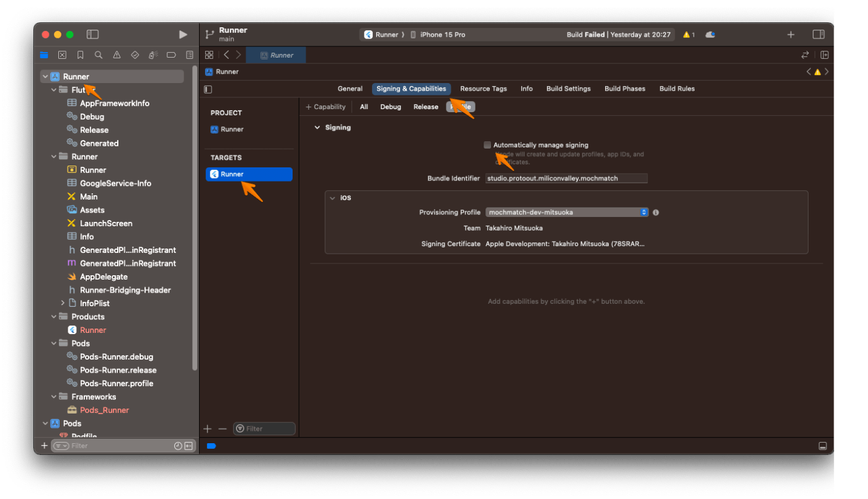Open the Bookmark navigator icon

(x=80, y=55)
